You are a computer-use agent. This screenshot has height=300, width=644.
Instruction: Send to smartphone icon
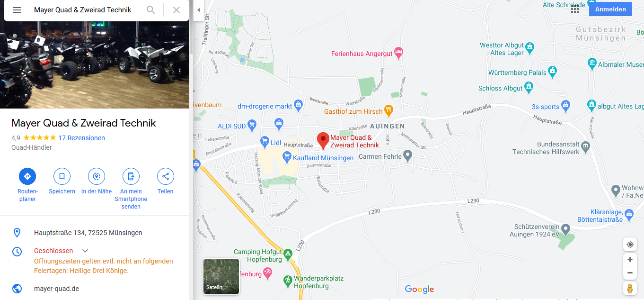click(131, 176)
